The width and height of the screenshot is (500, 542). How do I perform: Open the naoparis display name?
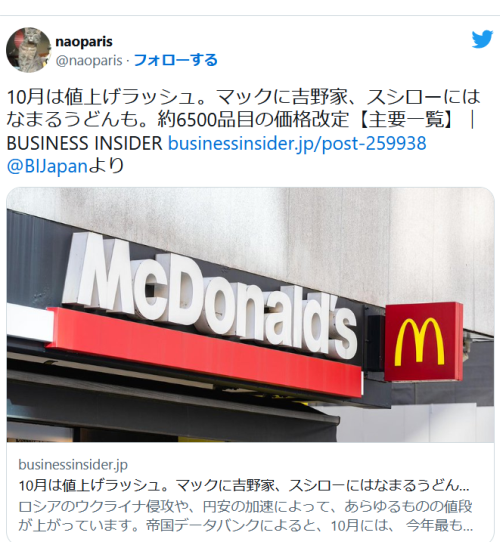pos(84,41)
